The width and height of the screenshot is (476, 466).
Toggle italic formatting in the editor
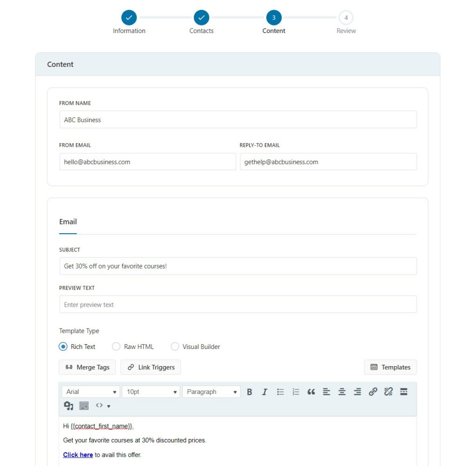coord(264,392)
